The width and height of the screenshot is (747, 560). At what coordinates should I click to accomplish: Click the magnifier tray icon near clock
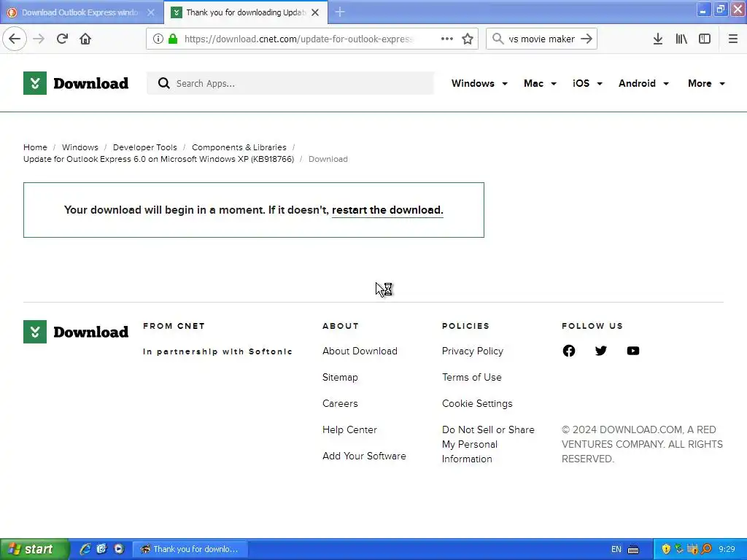(706, 549)
